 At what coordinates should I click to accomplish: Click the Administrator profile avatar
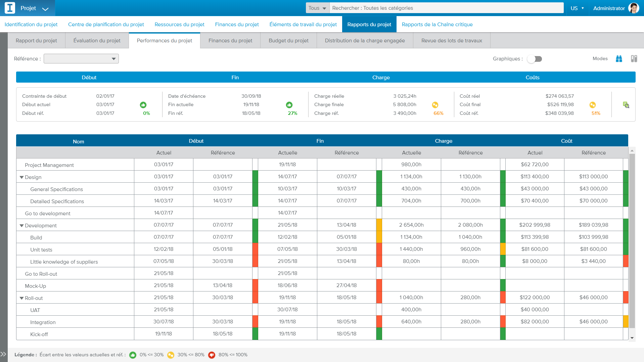click(x=634, y=8)
